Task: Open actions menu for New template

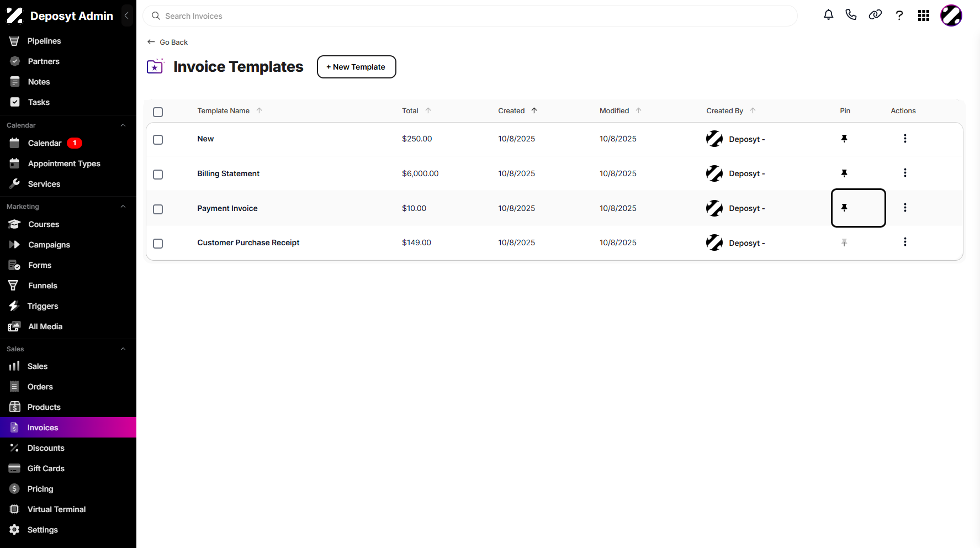Action: [905, 139]
